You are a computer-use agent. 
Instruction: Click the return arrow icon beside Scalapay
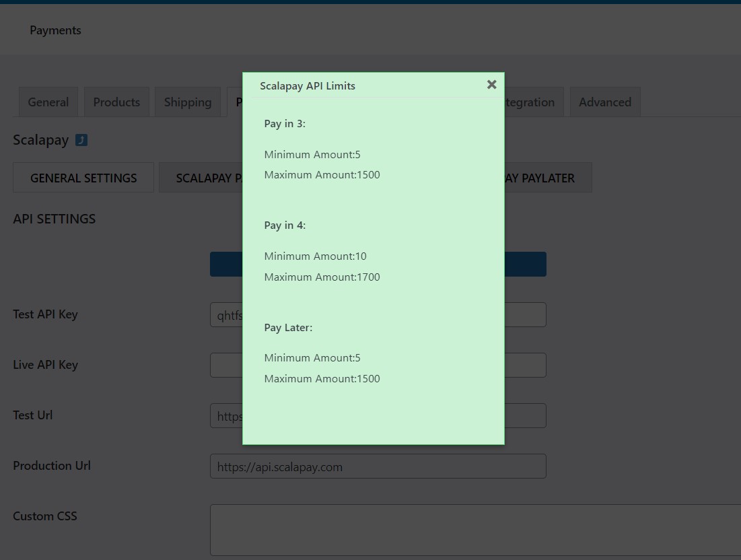[81, 141]
